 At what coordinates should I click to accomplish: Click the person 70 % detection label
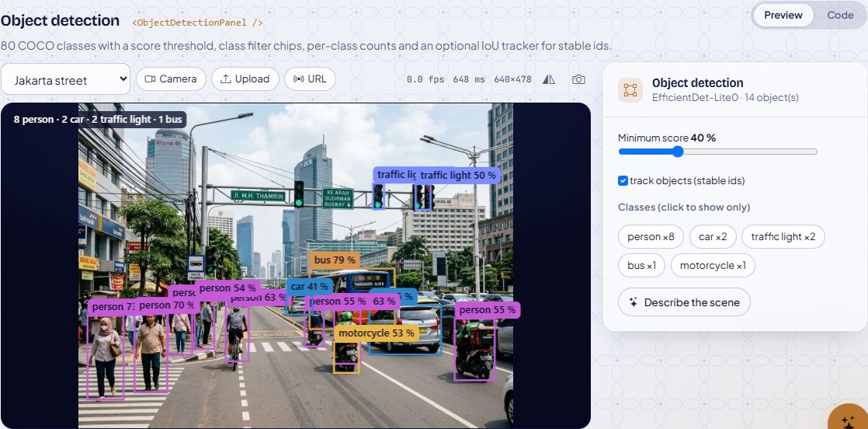[x=166, y=305]
